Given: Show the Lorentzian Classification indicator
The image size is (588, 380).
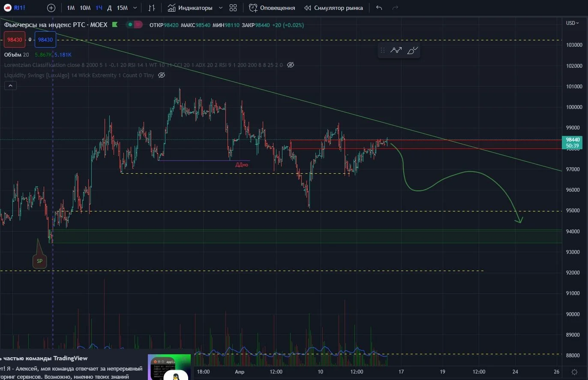Looking at the screenshot, I should 290,65.
